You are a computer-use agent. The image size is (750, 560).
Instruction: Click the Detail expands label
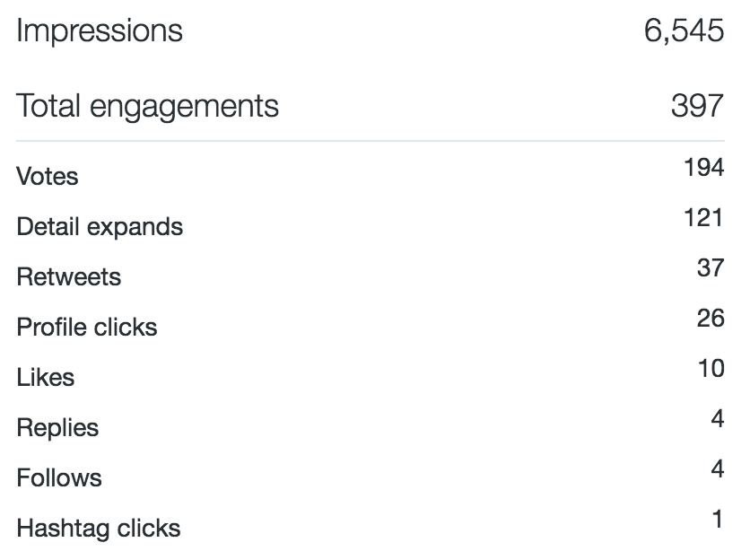pos(100,227)
